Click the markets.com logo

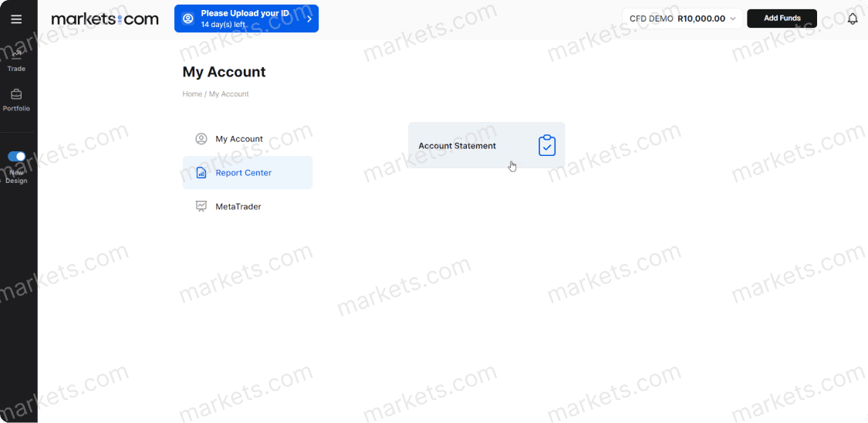click(x=105, y=19)
